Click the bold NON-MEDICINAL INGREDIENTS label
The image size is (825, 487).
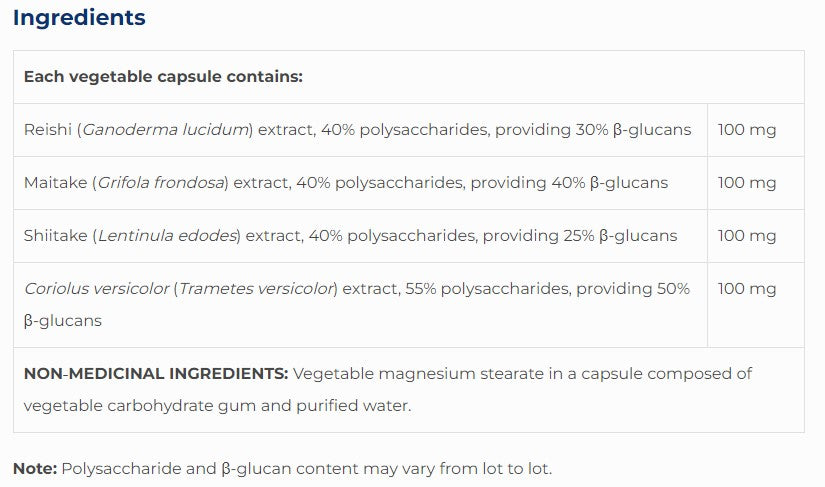pos(156,374)
